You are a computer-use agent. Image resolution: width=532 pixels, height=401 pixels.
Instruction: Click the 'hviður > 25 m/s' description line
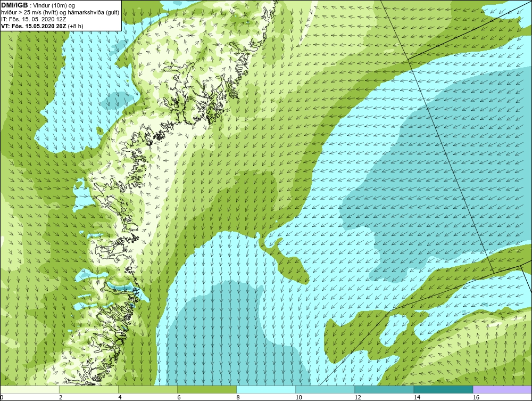(x=60, y=12)
